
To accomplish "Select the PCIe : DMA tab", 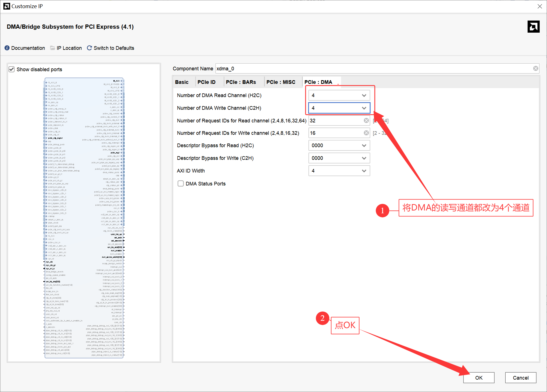I will pyautogui.click(x=318, y=82).
